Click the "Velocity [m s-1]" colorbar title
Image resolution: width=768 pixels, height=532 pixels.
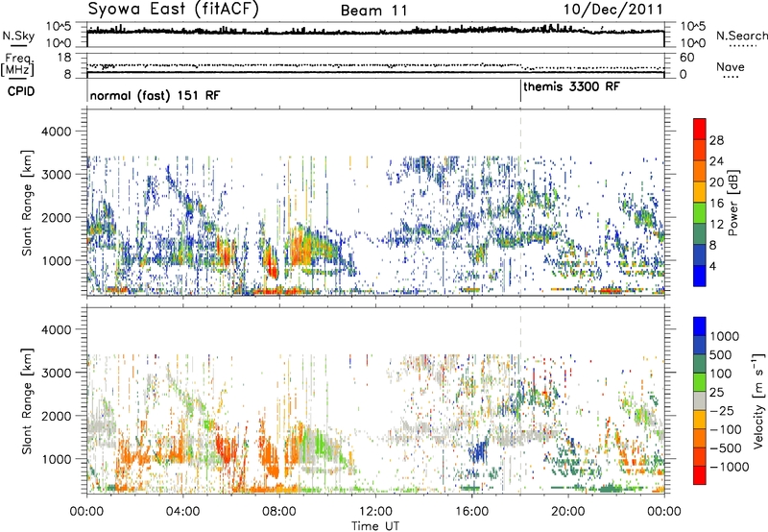[x=758, y=400]
